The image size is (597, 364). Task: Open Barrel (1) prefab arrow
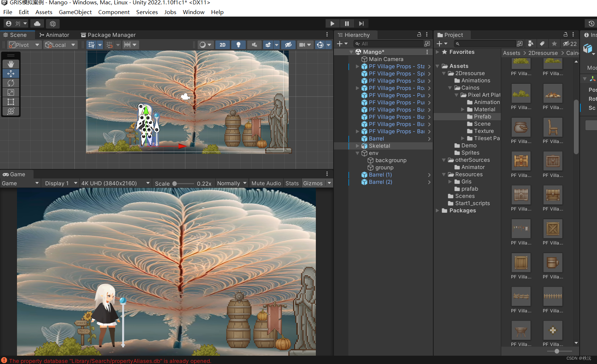(x=429, y=175)
